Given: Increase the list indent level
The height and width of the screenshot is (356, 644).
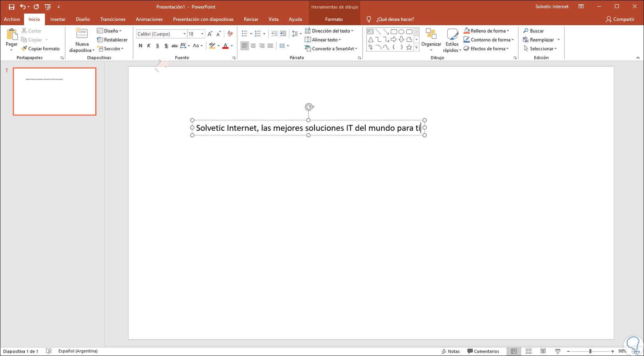Looking at the screenshot, I should pyautogui.click(x=283, y=34).
